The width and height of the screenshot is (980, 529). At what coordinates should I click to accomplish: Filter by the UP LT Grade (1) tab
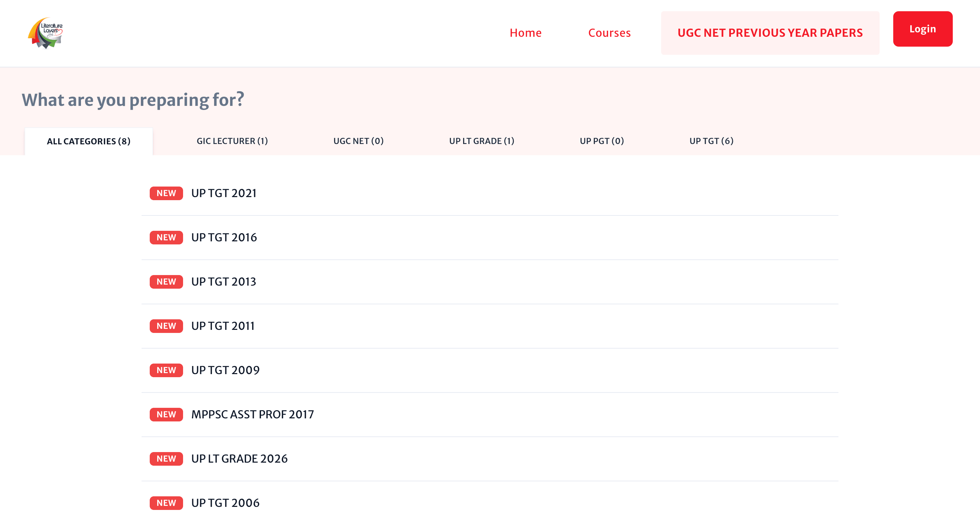[x=481, y=141]
